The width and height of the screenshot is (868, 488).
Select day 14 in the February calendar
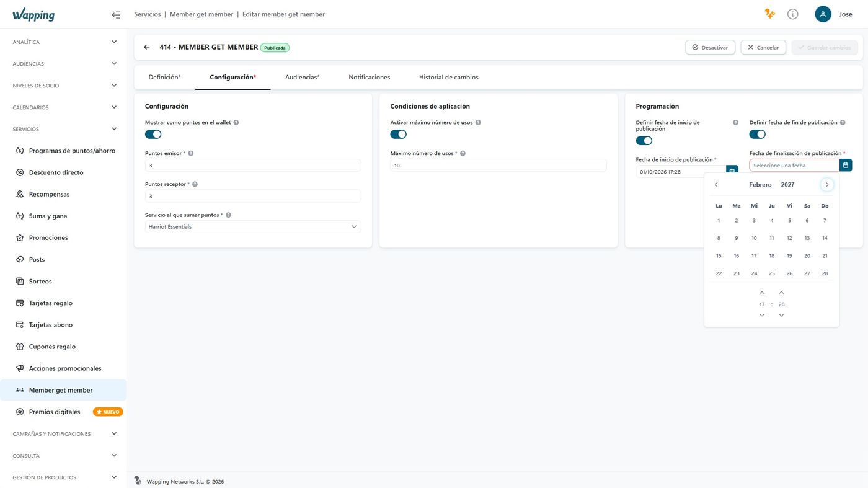pyautogui.click(x=825, y=238)
